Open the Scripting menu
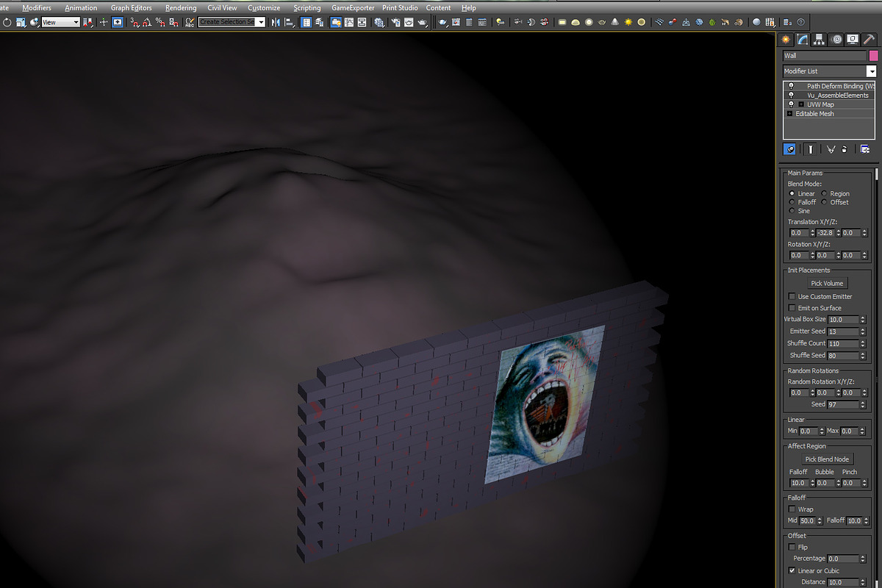This screenshot has height=588, width=882. [307, 7]
